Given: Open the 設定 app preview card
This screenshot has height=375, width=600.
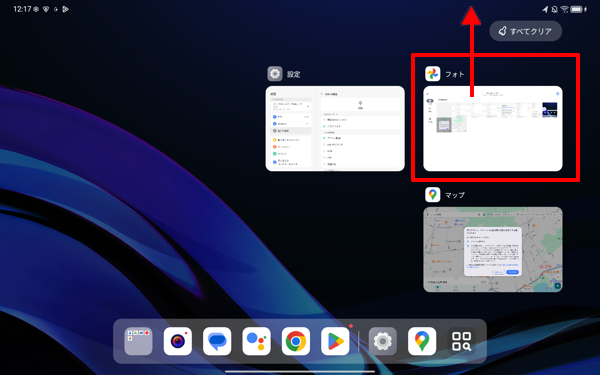Looking at the screenshot, I should (335, 129).
